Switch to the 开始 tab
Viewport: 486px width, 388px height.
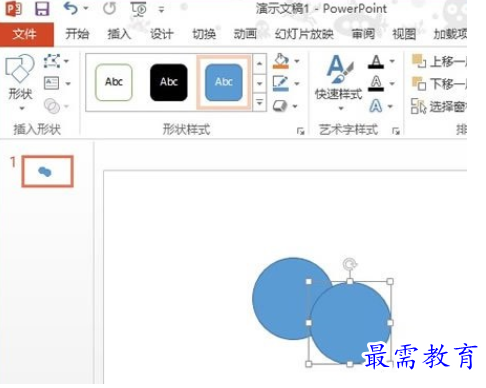pos(77,34)
